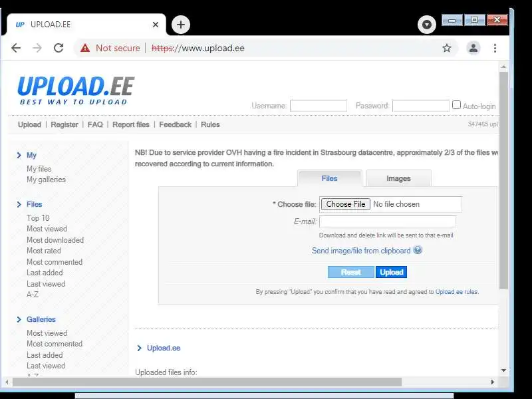The image size is (532, 399).
Task: Open Last viewed under Files
Action: coord(46,284)
